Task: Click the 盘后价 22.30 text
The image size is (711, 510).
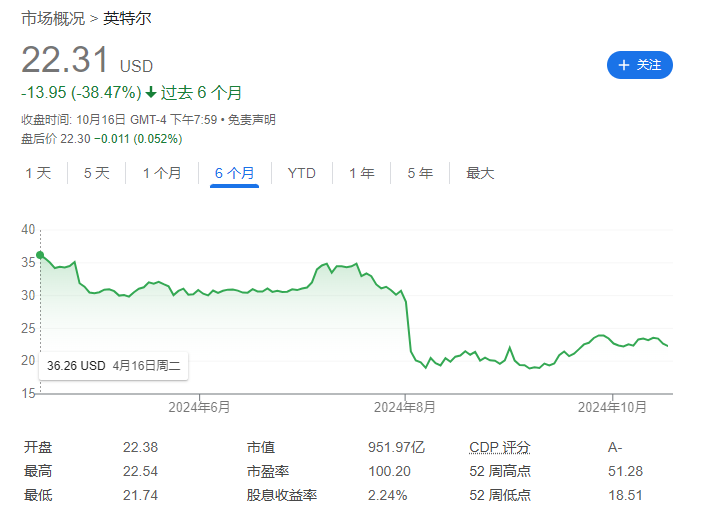Action: click(56, 139)
